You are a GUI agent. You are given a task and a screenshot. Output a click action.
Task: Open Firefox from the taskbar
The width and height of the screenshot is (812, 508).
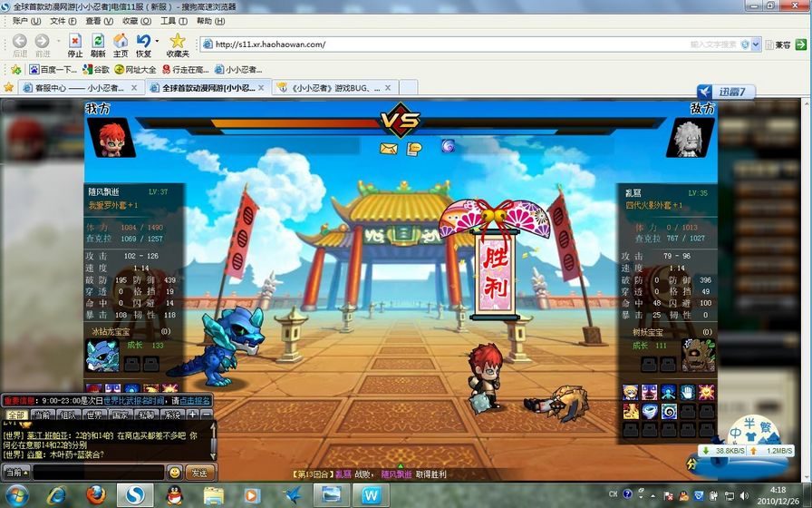(x=96, y=495)
